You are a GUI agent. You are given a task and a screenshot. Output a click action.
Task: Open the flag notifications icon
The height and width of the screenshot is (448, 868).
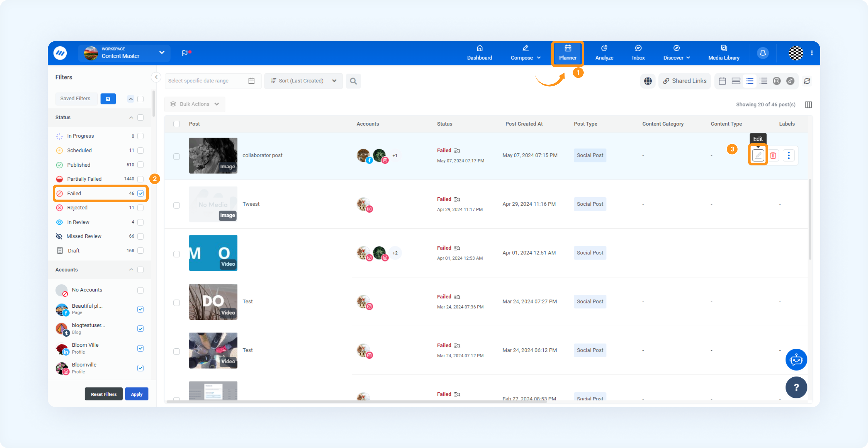click(x=186, y=53)
